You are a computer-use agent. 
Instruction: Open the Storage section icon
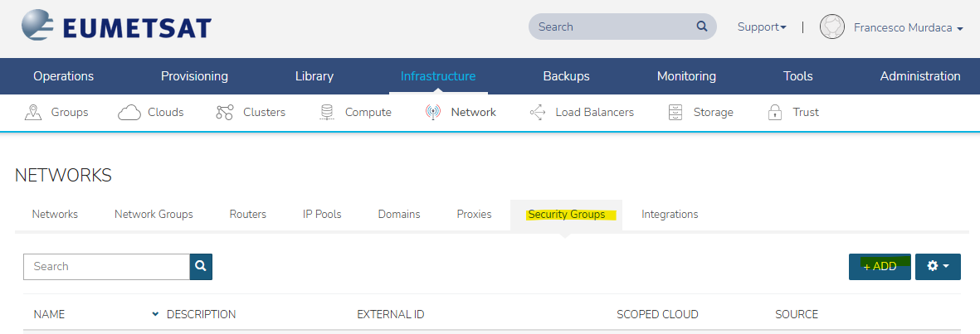[x=675, y=112]
